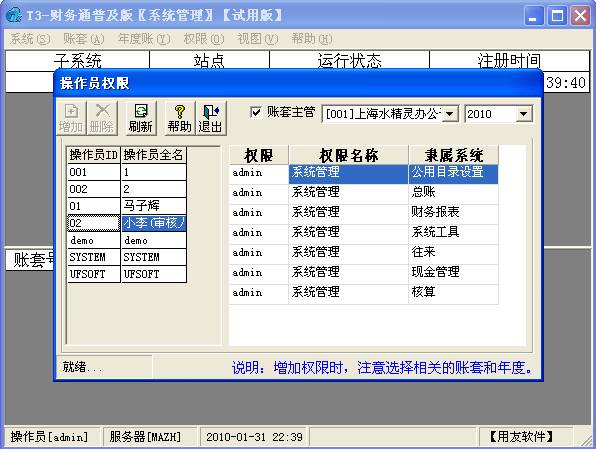Click the T3 application icon in title bar
Screen dimensions: 596x449
[x=14, y=15]
